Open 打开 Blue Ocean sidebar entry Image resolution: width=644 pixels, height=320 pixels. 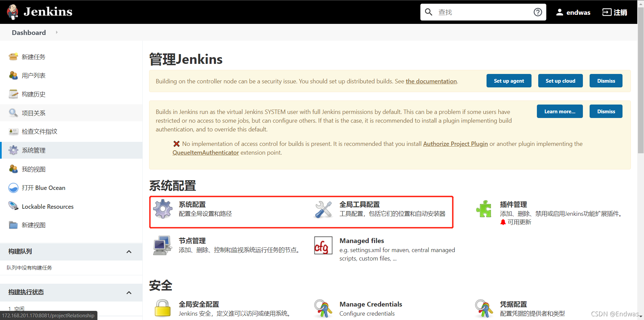coord(44,188)
